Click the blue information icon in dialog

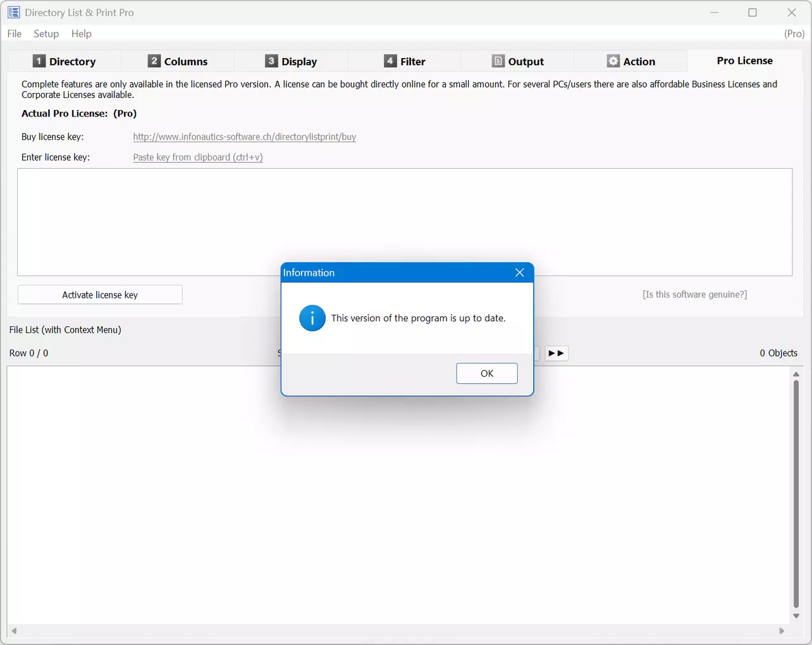point(312,318)
